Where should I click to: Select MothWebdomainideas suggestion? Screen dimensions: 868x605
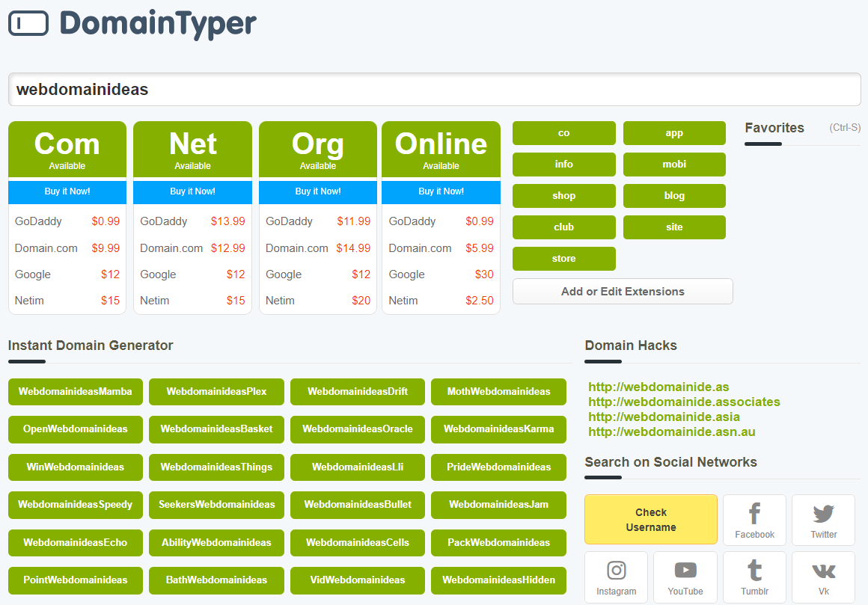499,392
